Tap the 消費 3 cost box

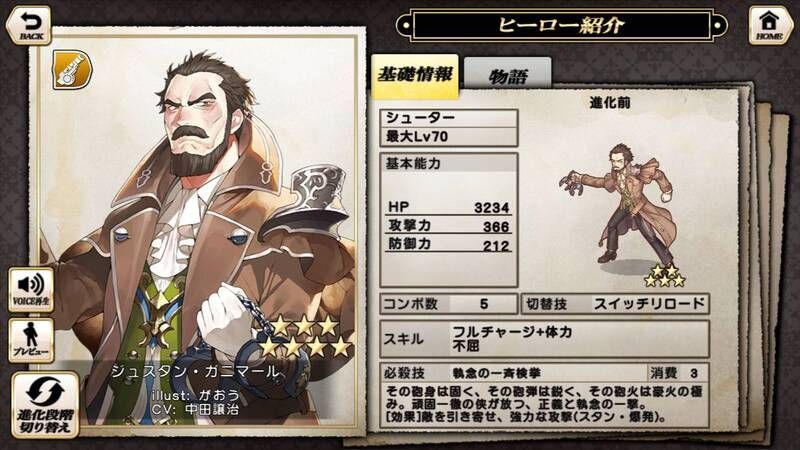point(679,373)
